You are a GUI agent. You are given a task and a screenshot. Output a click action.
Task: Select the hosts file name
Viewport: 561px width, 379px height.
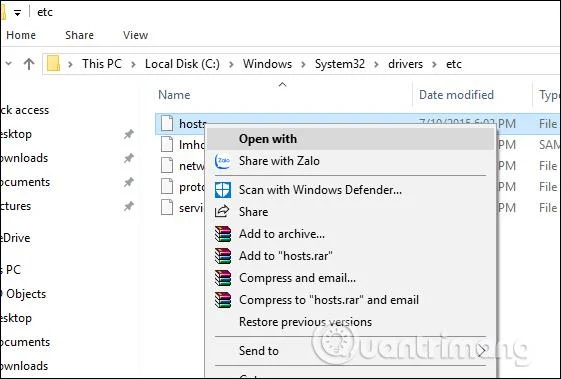point(193,123)
